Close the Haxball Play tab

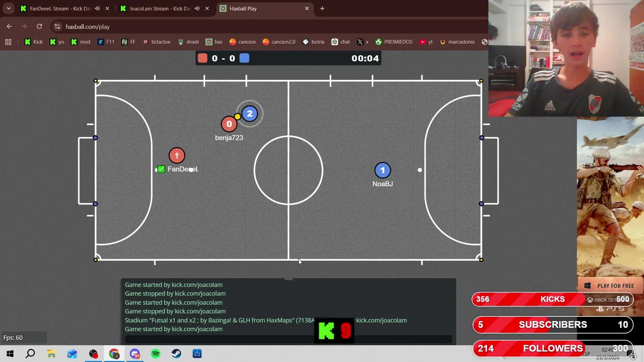(306, 9)
